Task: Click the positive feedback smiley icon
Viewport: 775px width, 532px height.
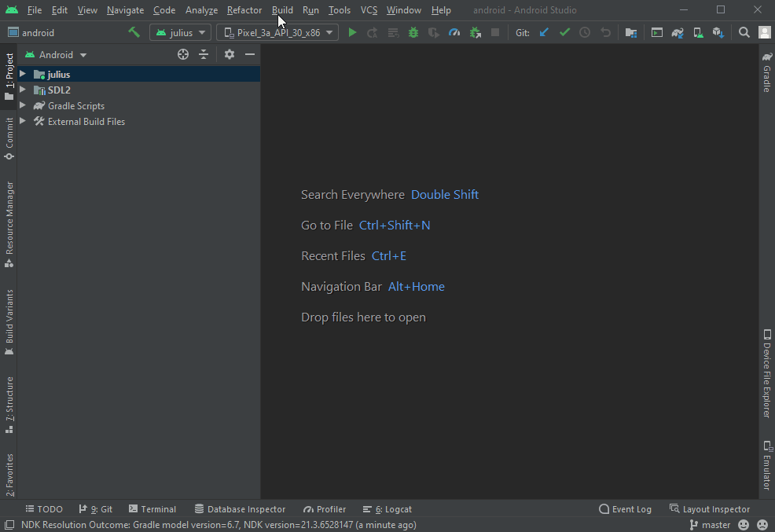Action: coord(744,525)
